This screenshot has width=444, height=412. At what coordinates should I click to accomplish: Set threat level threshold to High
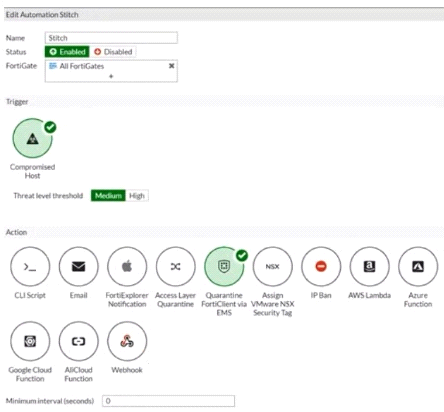137,196
